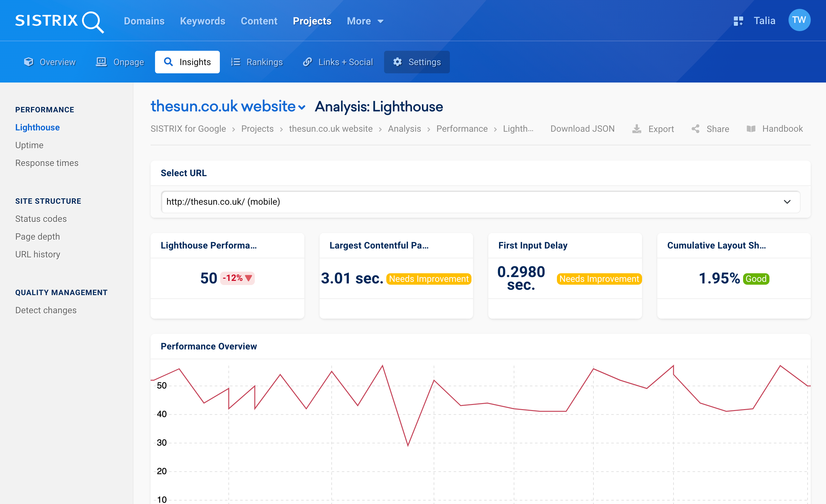826x504 pixels.
Task: Switch to the Overview tab
Action: pyautogui.click(x=50, y=62)
